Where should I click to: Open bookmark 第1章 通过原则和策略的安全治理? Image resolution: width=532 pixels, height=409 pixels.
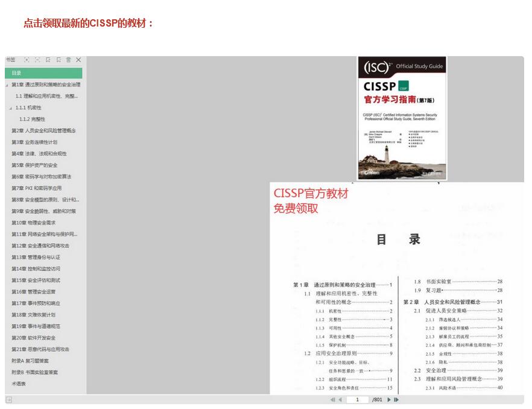46,85
